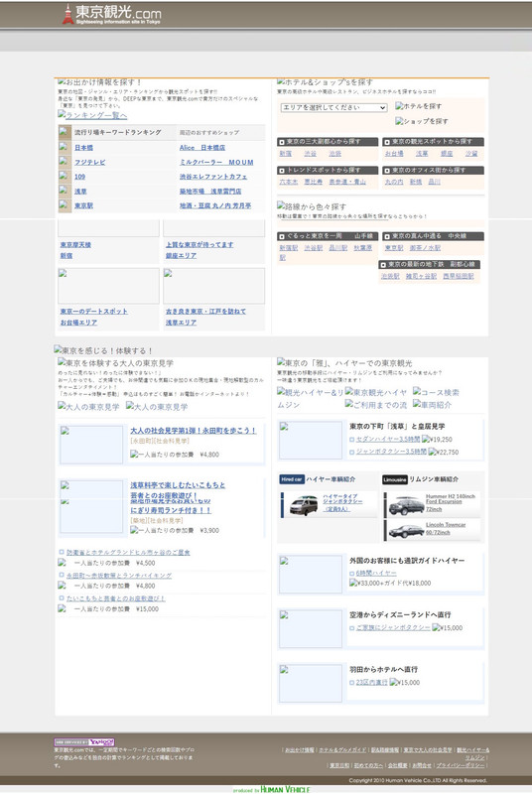Viewport: 532px width, 794px height.
Task: Click the rank image beside the 109 link
Action: click(x=64, y=177)
